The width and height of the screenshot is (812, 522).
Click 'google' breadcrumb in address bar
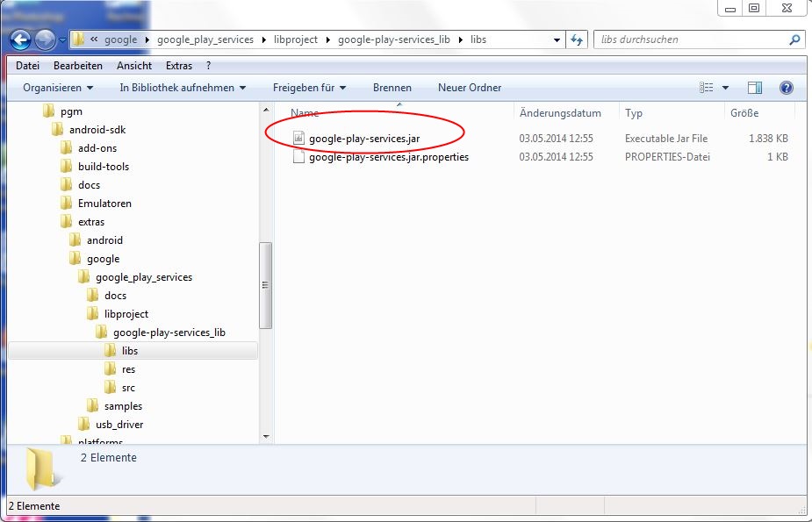(x=120, y=39)
